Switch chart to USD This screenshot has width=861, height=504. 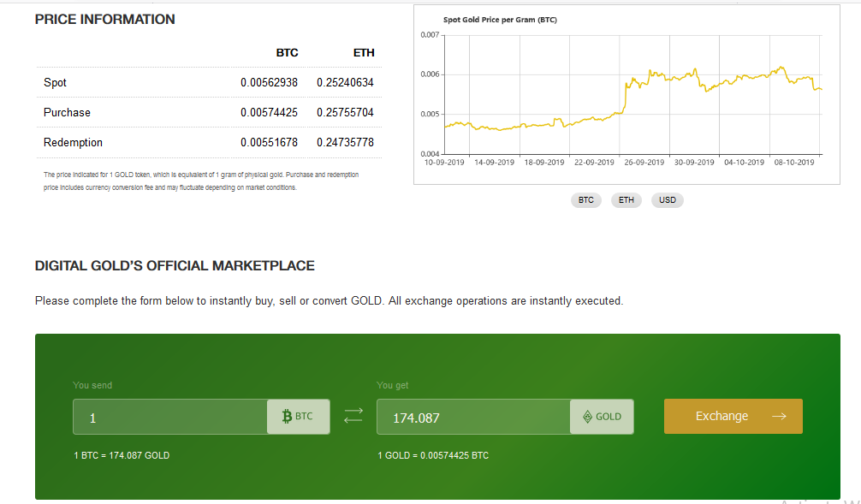click(x=668, y=200)
